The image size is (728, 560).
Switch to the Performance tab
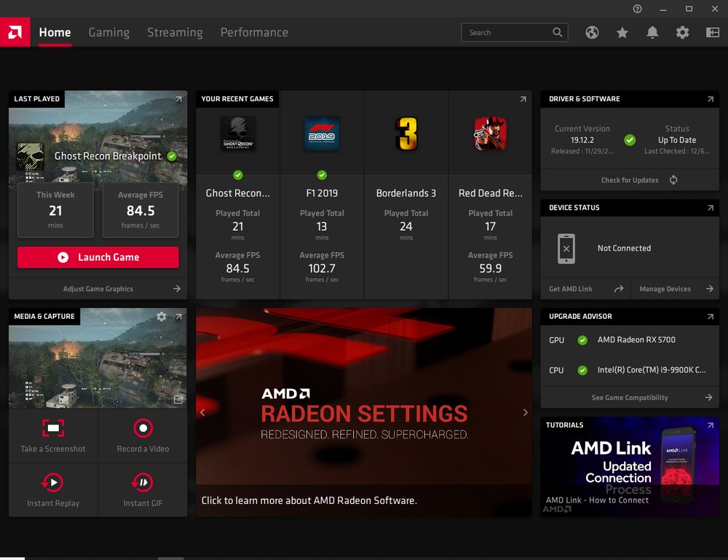point(254,33)
